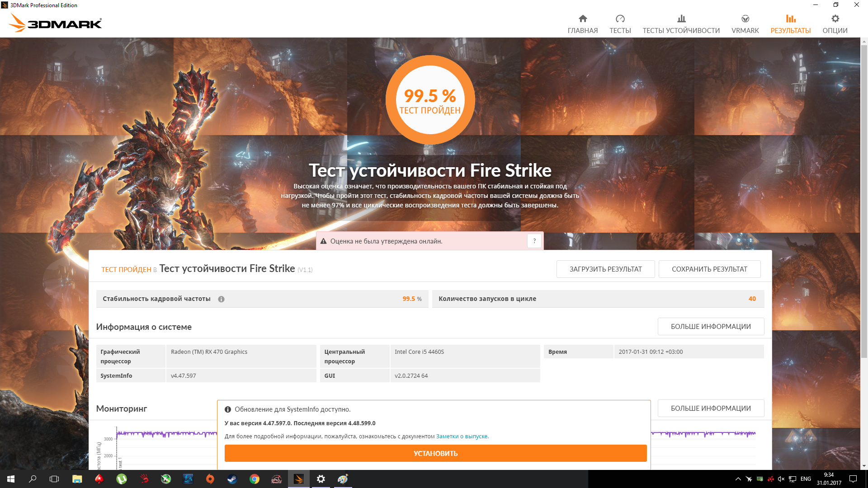This screenshot has height=488, width=868.
Task: Open the Заметки о выпуске link
Action: point(462,436)
